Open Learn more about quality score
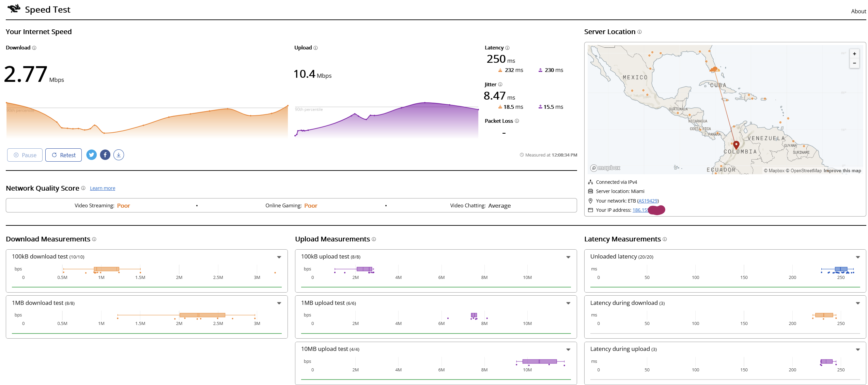The width and height of the screenshot is (868, 385). coord(103,188)
